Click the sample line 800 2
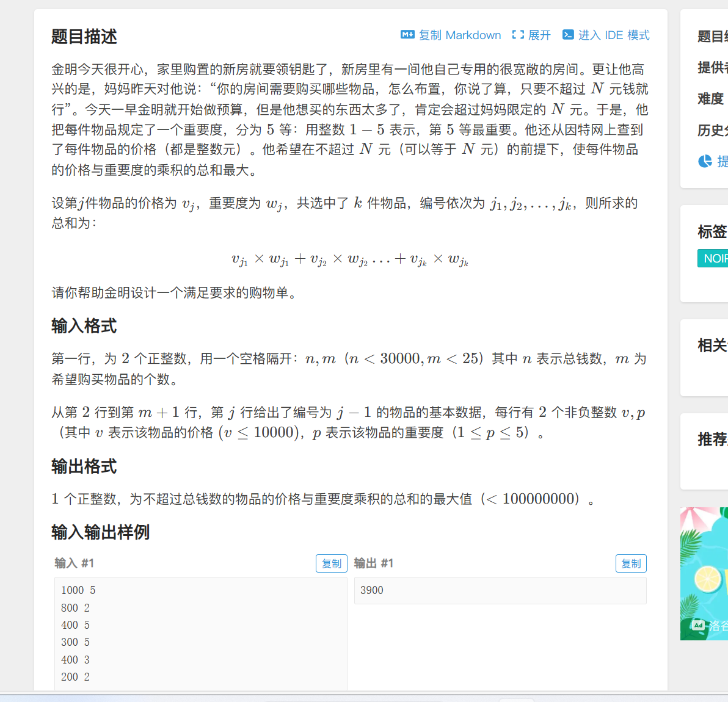 (75, 608)
